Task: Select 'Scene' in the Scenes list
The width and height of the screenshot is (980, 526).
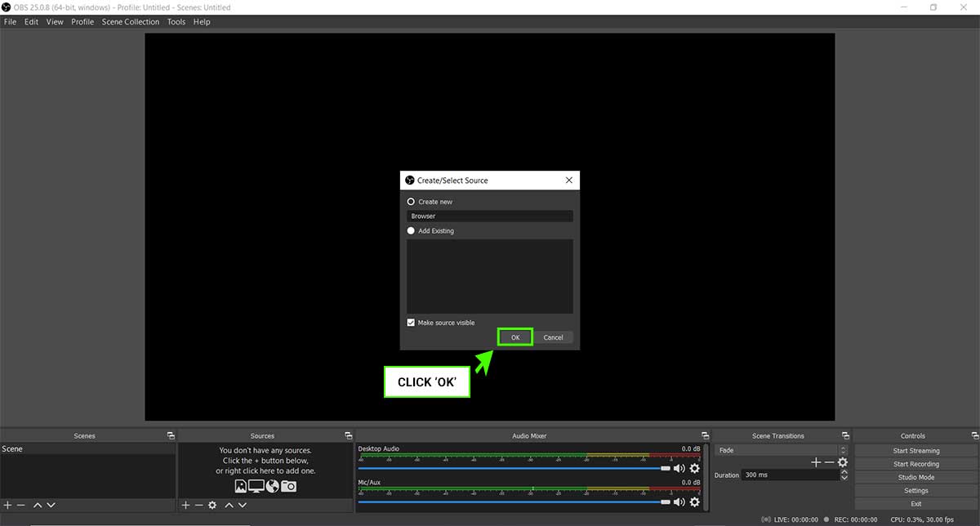Action: pos(88,449)
